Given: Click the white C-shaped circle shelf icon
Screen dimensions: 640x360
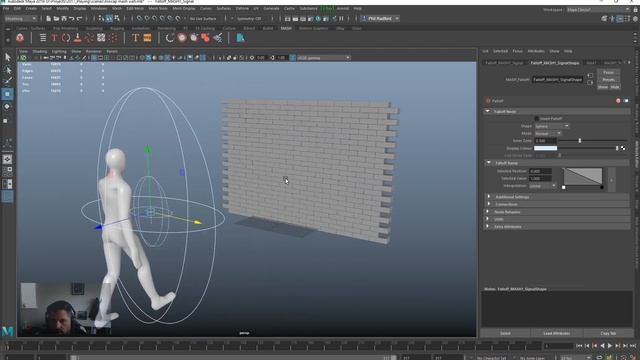Looking at the screenshot, I should 170,38.
